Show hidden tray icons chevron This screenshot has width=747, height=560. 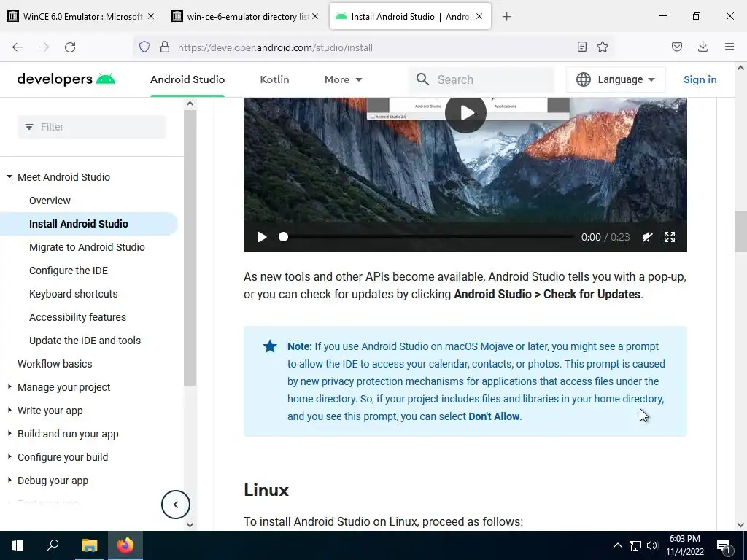tap(617, 545)
